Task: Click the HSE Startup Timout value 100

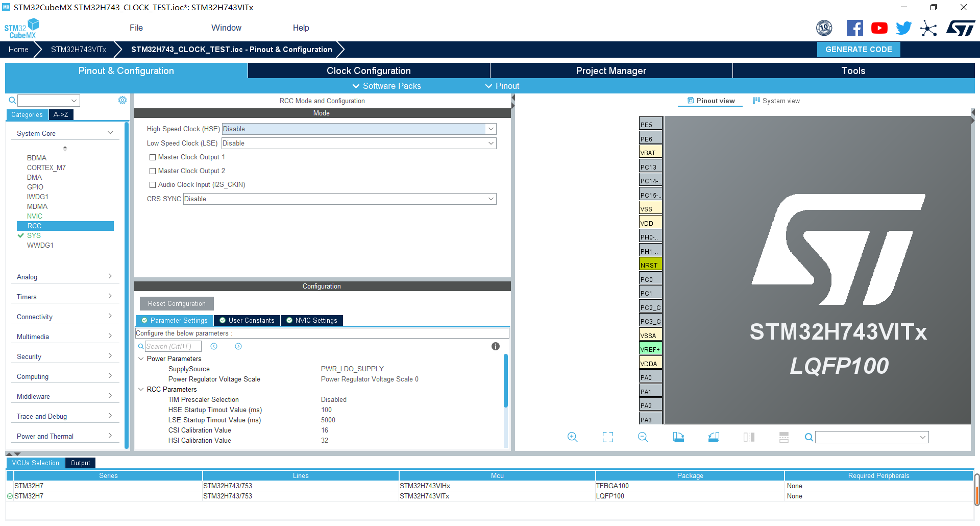Action: point(326,410)
